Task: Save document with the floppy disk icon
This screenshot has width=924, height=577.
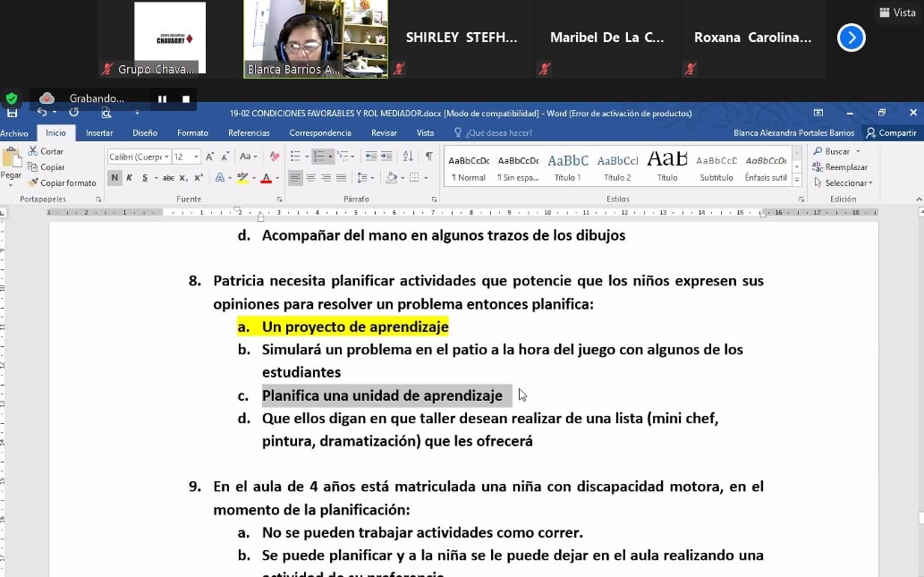Action: 12,113
